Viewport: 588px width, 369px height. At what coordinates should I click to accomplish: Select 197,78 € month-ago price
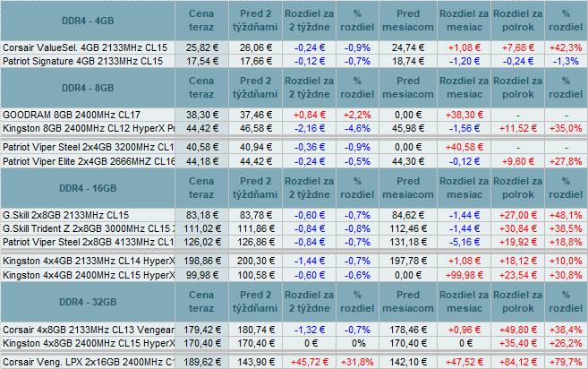(x=408, y=261)
